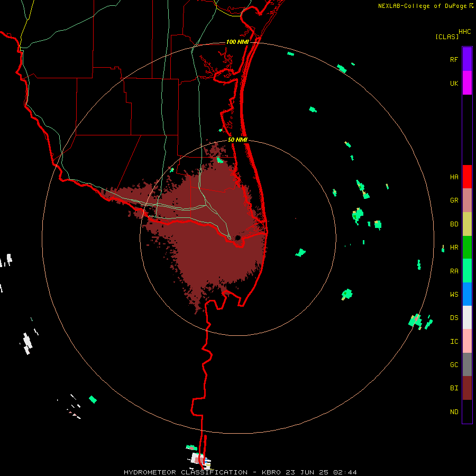Click the DS white legend swatch
Screen dimensions: 476x476
(x=467, y=317)
